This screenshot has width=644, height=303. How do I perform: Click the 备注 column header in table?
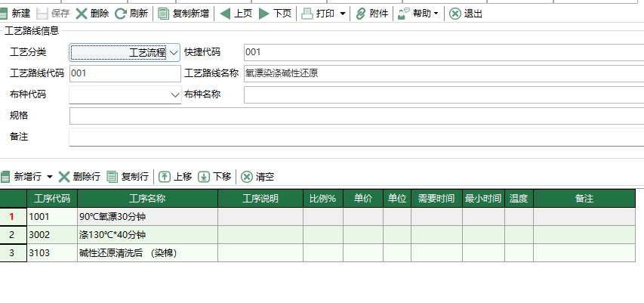pos(584,199)
